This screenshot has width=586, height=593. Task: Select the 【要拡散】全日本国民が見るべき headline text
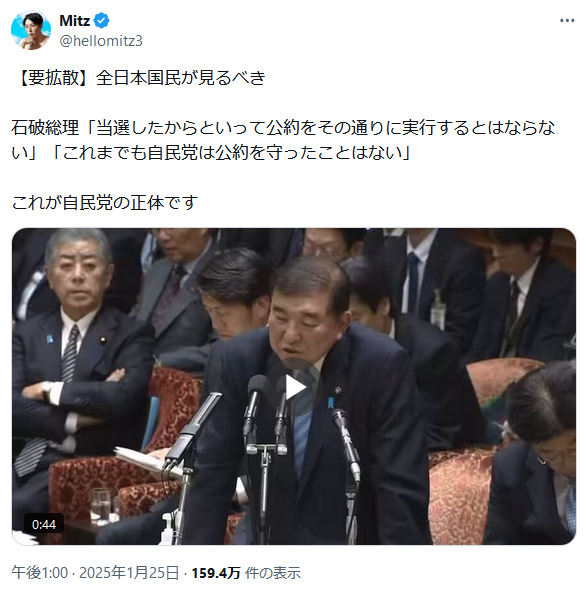click(139, 78)
